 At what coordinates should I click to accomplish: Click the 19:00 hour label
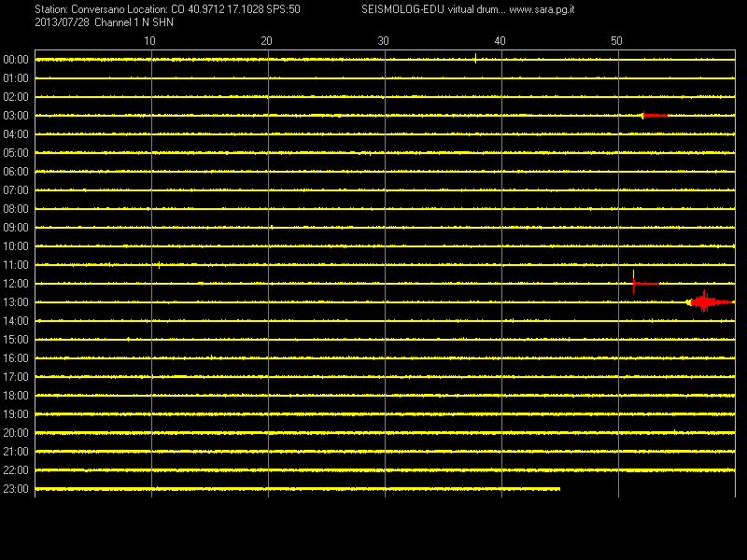coord(16,414)
